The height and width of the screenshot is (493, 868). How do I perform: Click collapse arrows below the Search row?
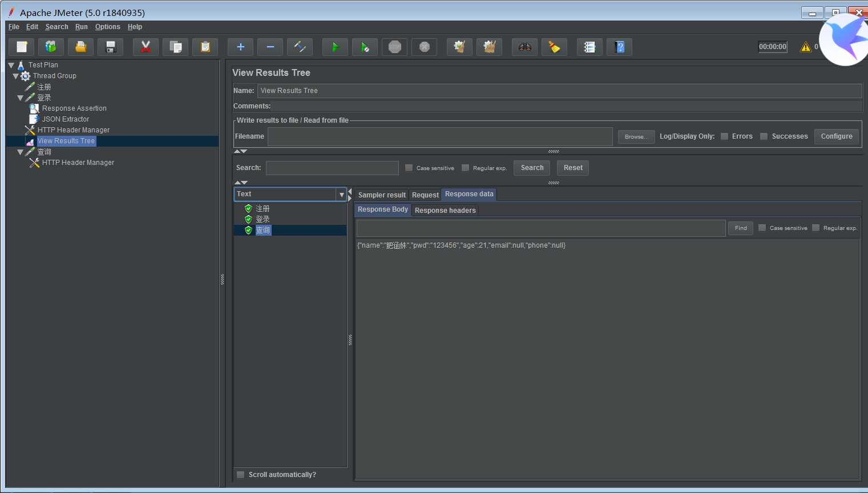pos(240,183)
